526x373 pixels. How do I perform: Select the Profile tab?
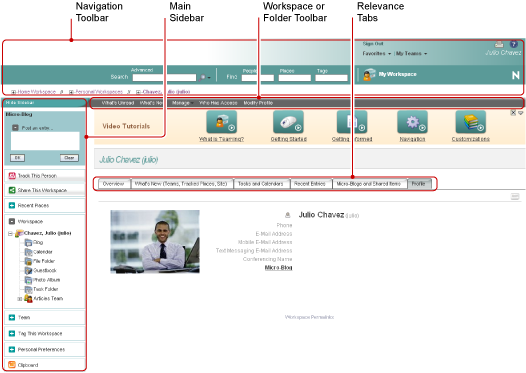click(x=419, y=184)
